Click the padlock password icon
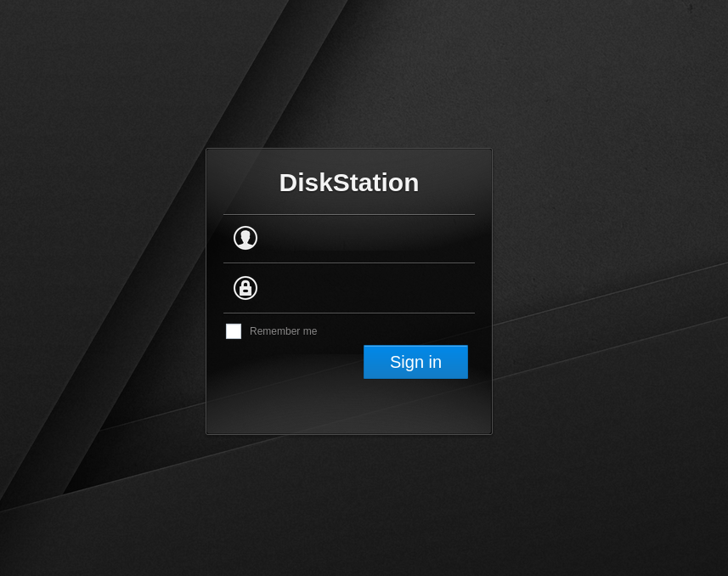 click(245, 288)
